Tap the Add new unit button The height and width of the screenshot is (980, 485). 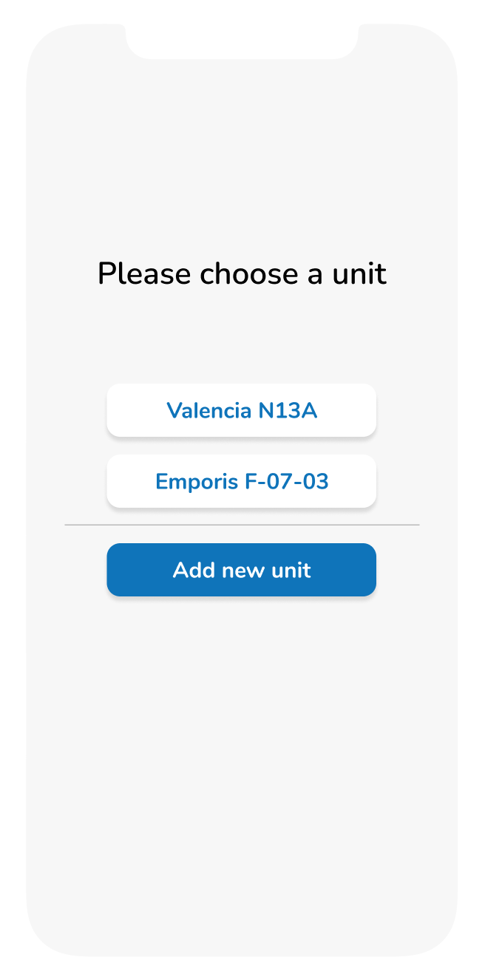click(242, 570)
